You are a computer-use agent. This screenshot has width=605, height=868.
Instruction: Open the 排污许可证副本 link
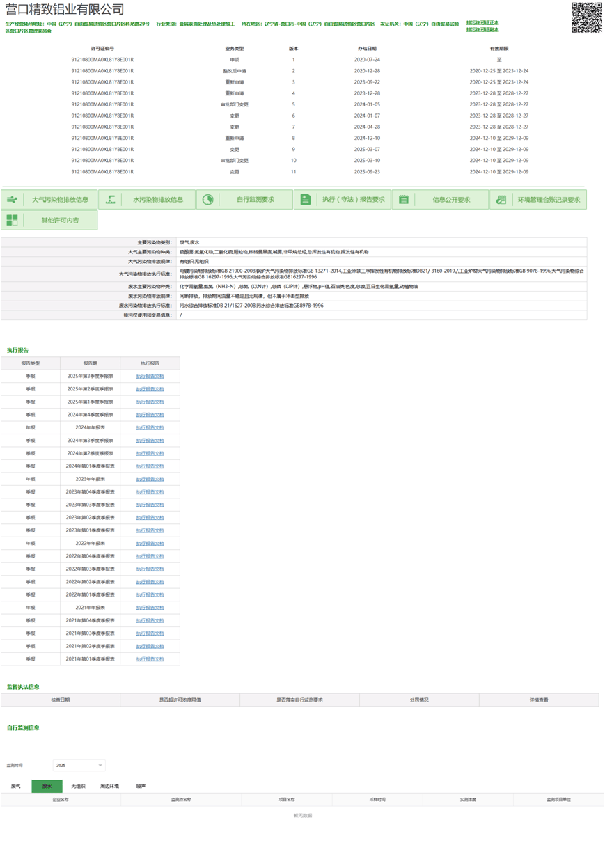click(482, 30)
